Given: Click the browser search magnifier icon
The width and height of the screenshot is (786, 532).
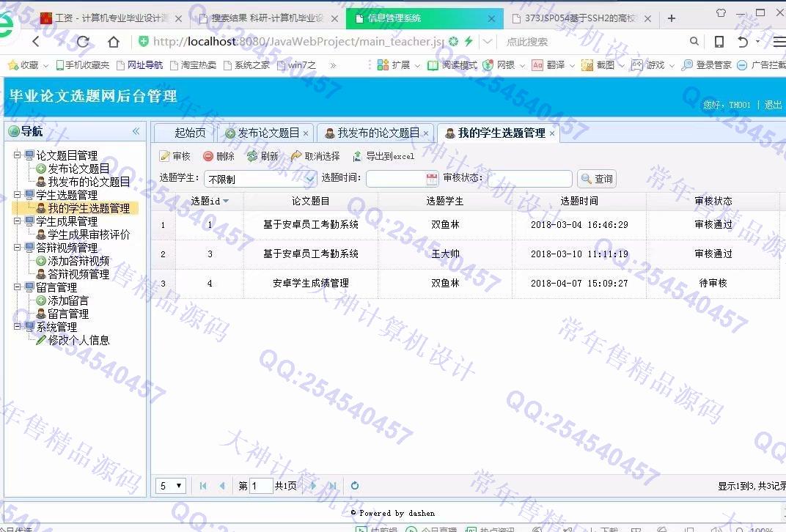Looking at the screenshot, I should click(x=694, y=42).
